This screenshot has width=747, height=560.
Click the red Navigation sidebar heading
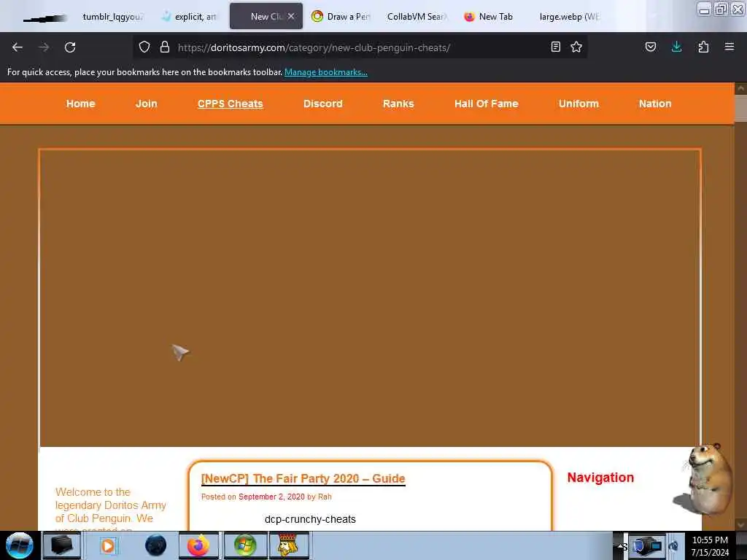tap(600, 478)
